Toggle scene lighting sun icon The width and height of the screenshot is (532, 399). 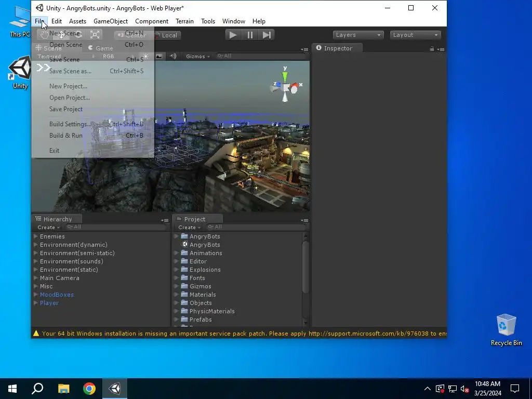145,56
